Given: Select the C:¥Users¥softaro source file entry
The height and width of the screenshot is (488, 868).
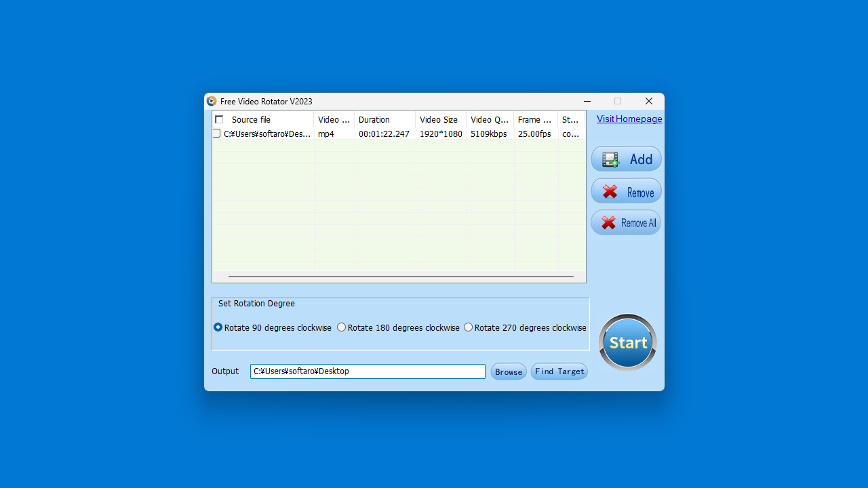Looking at the screenshot, I should (267, 134).
